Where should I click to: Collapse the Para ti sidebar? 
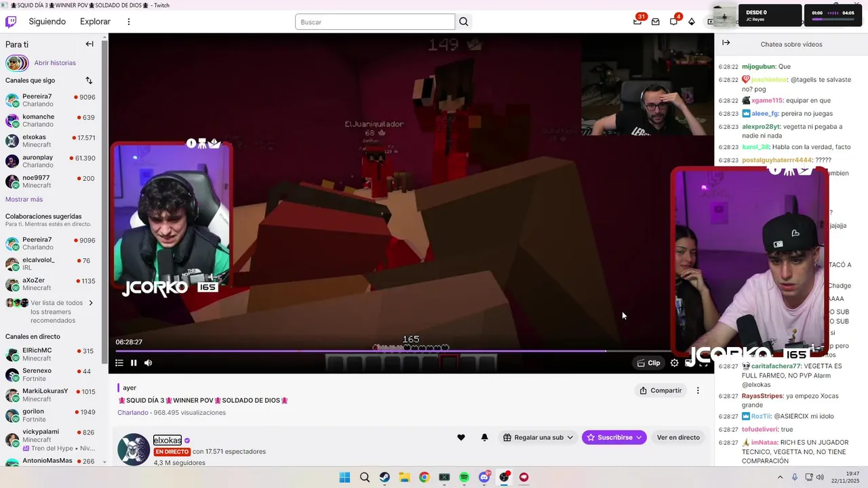[90, 44]
